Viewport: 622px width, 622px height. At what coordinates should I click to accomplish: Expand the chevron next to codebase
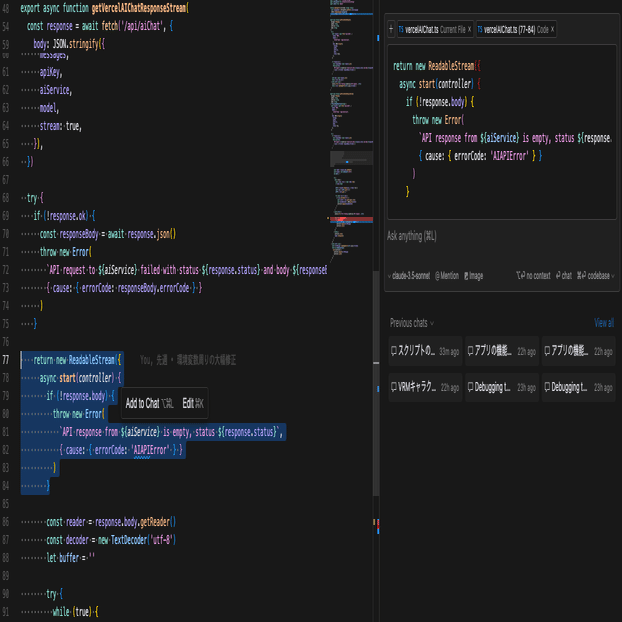click(613, 276)
